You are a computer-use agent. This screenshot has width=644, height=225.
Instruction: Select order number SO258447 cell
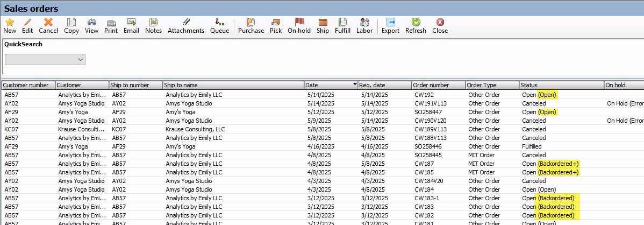click(438, 112)
